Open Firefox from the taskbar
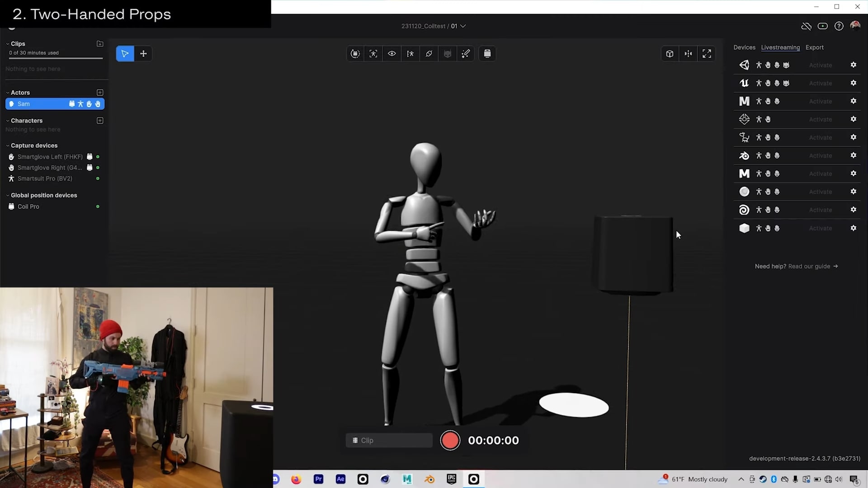 pos(296,479)
